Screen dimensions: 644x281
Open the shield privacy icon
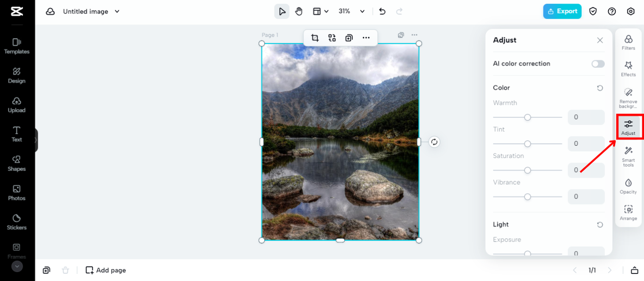(x=593, y=11)
